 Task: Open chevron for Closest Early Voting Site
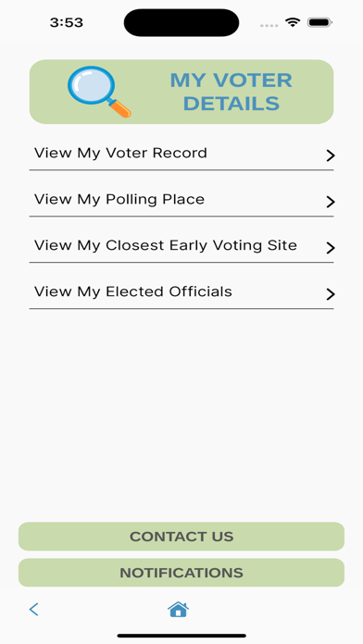330,248
